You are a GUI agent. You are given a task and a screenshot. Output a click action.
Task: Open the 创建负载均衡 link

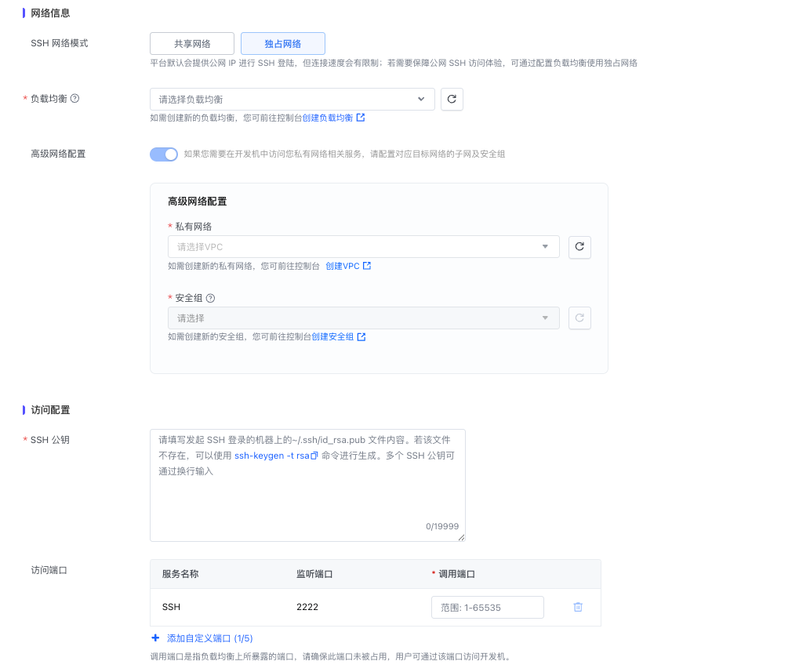click(328, 118)
